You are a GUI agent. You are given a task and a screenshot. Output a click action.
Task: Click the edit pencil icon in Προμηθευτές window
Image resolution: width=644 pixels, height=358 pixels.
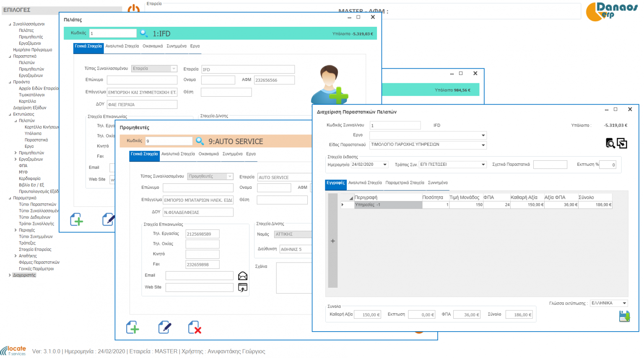coord(164,327)
